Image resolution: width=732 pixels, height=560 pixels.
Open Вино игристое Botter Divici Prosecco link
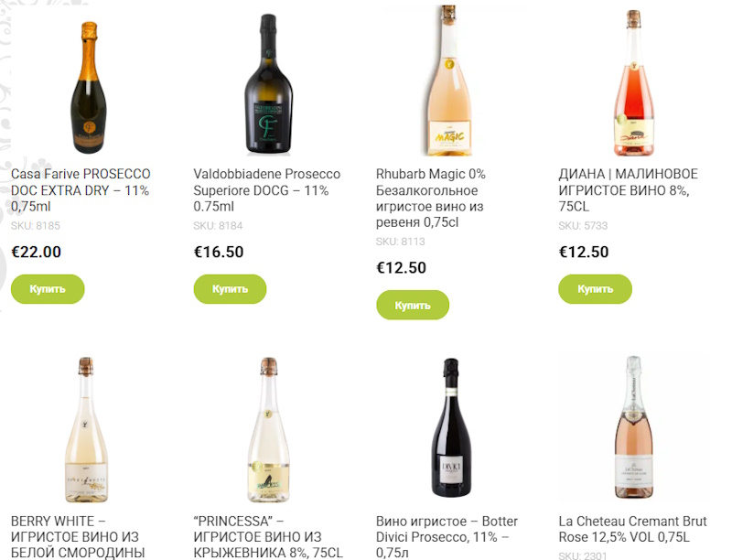[x=447, y=536]
